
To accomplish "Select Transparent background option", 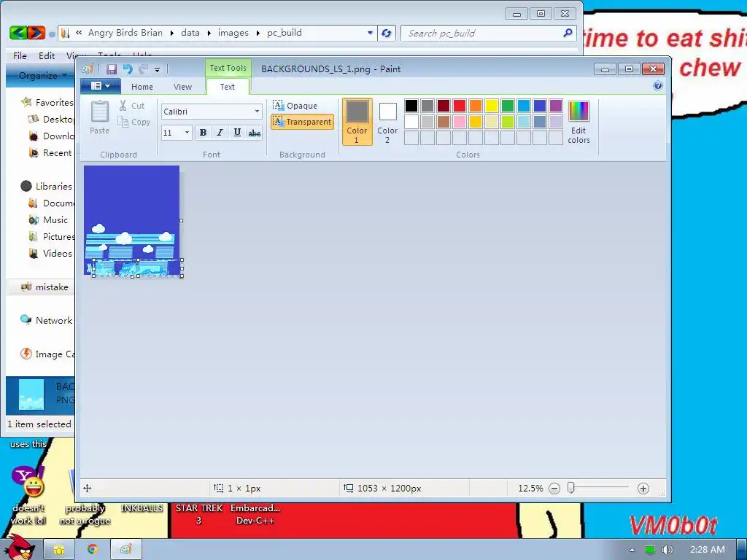I will [x=302, y=122].
